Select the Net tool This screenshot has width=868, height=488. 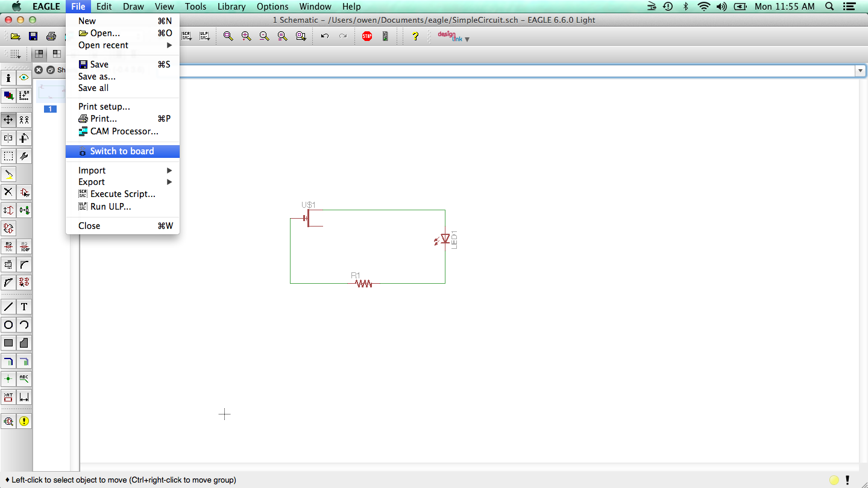[x=24, y=361]
